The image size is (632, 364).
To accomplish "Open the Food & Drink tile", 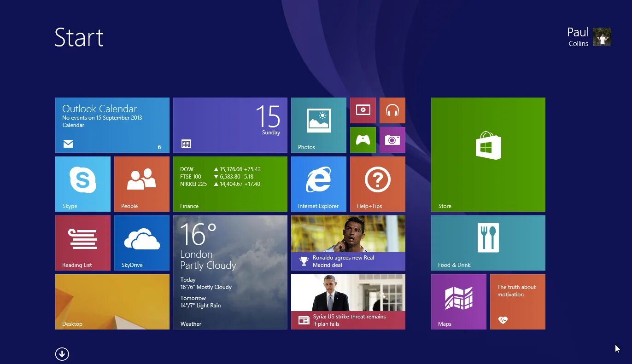I will point(488,243).
